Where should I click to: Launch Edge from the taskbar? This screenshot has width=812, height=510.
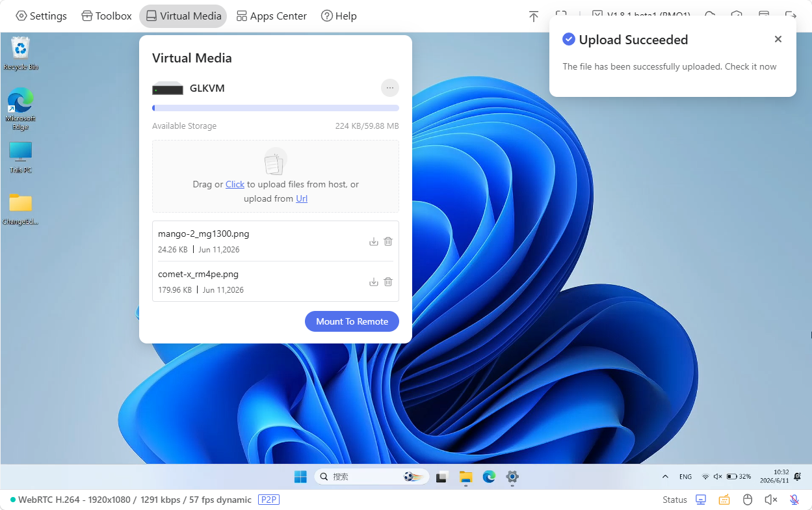tap(489, 477)
